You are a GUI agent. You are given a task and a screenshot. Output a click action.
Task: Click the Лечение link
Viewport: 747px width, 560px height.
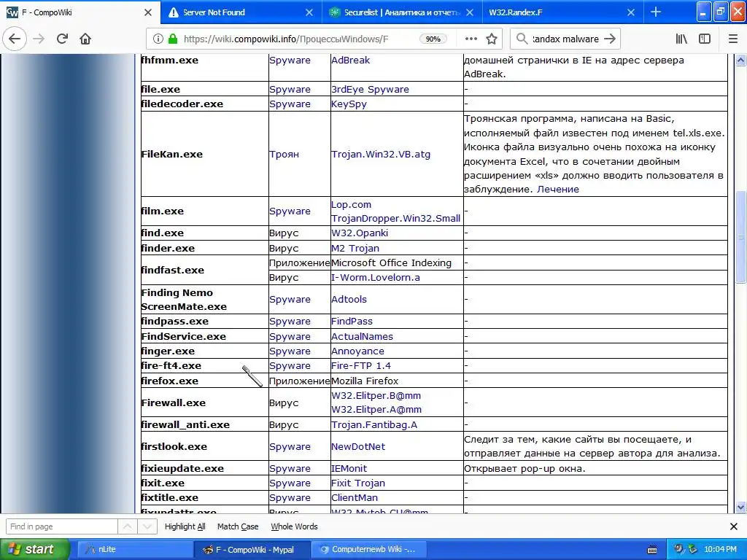[x=558, y=189]
